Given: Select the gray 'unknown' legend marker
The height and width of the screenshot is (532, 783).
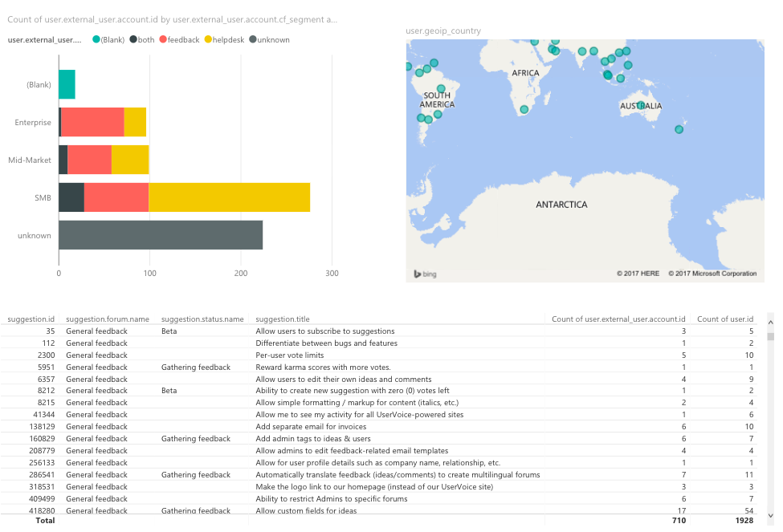Looking at the screenshot, I should (x=254, y=39).
